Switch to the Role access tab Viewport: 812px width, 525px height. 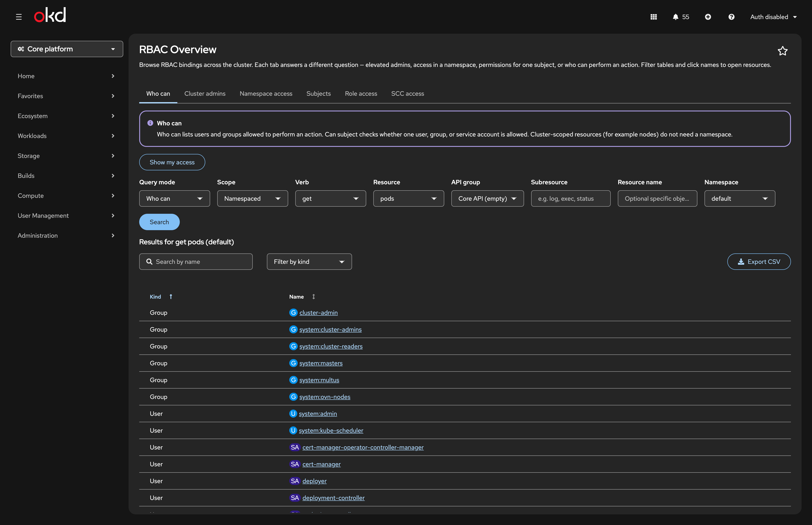coord(361,93)
